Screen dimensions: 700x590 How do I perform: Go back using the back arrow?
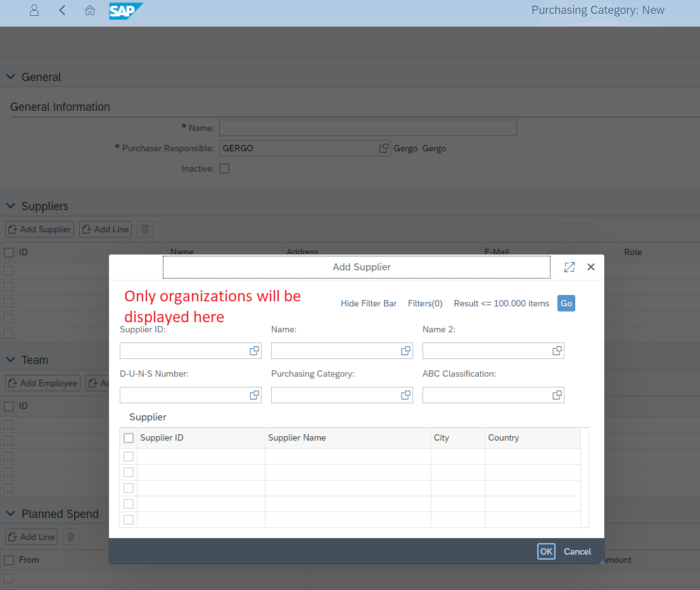click(62, 10)
